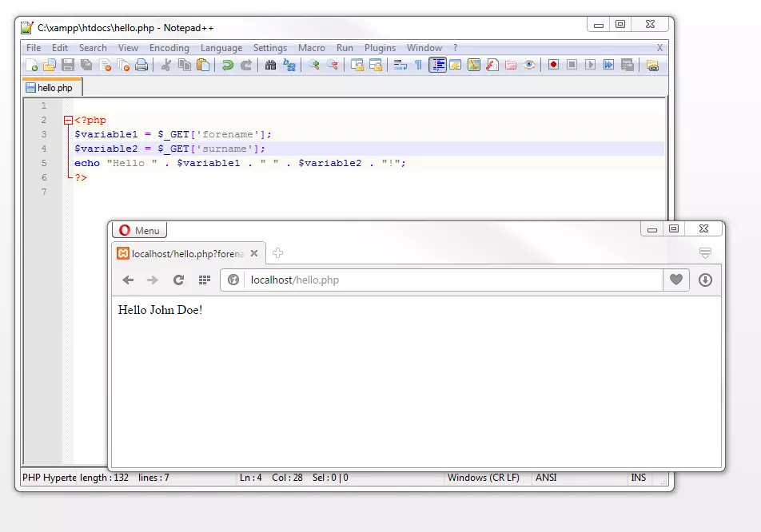Save page to bookmarks with the heart icon

coord(675,280)
